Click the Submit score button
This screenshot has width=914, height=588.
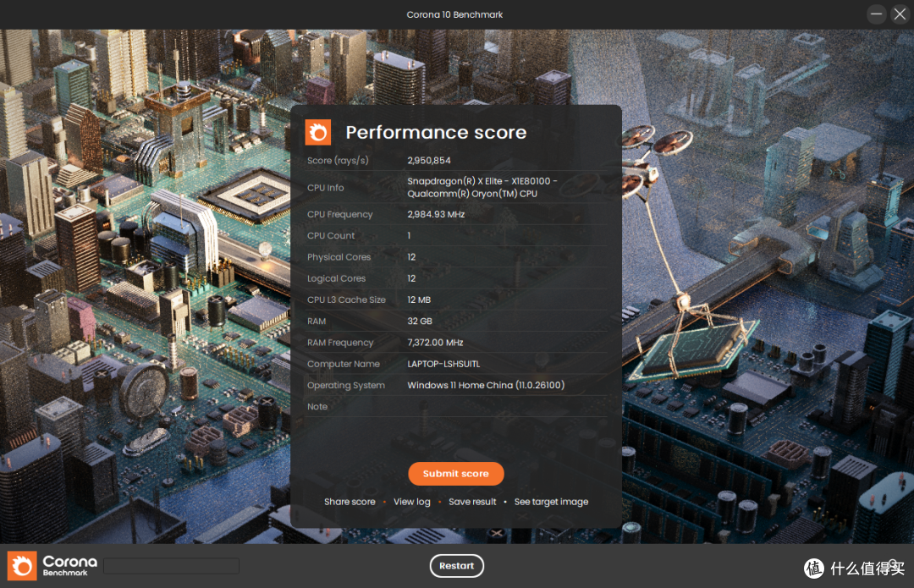click(456, 474)
